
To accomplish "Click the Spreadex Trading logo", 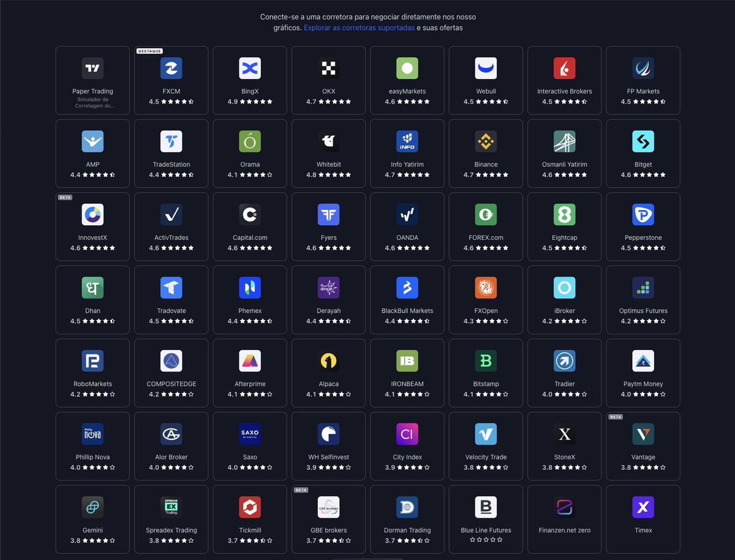I will 171,507.
